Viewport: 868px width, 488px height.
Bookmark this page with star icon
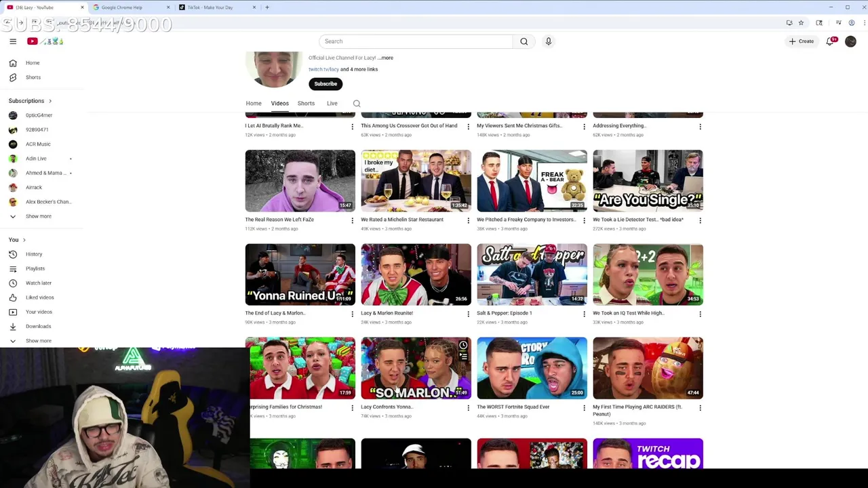click(801, 23)
